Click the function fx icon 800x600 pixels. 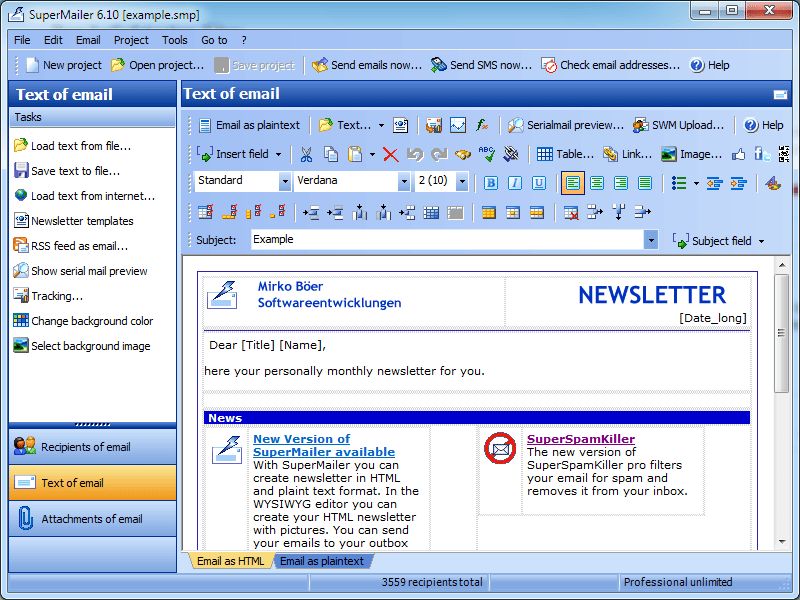point(482,125)
